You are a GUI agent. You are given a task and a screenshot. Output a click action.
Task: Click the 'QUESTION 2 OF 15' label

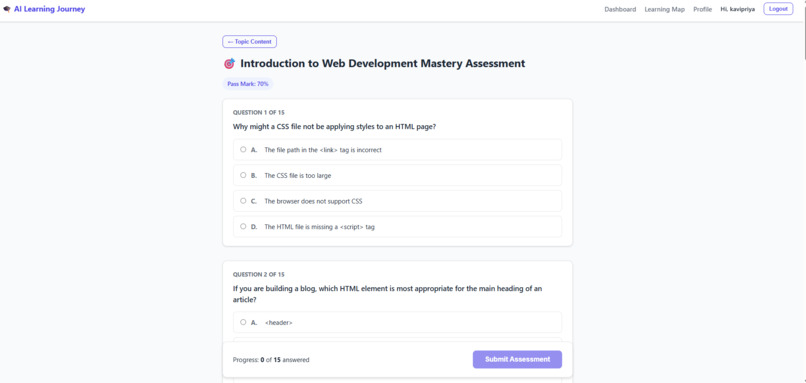pos(259,275)
